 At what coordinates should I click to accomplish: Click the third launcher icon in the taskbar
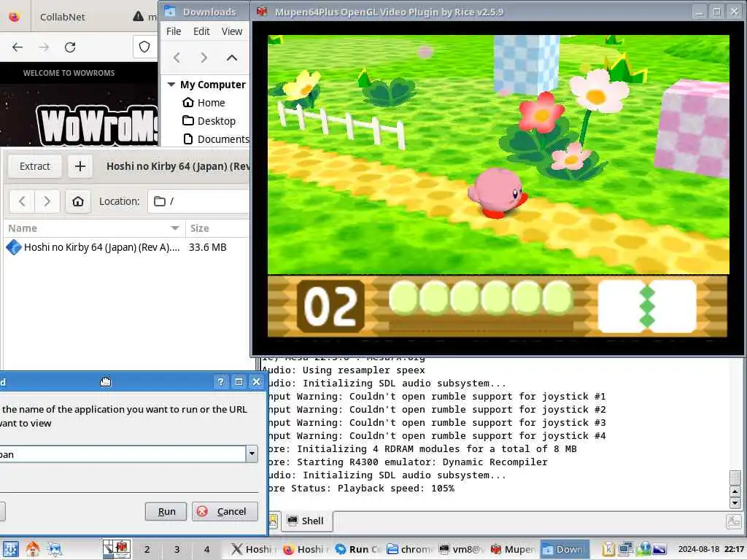pyautogui.click(x=54, y=549)
